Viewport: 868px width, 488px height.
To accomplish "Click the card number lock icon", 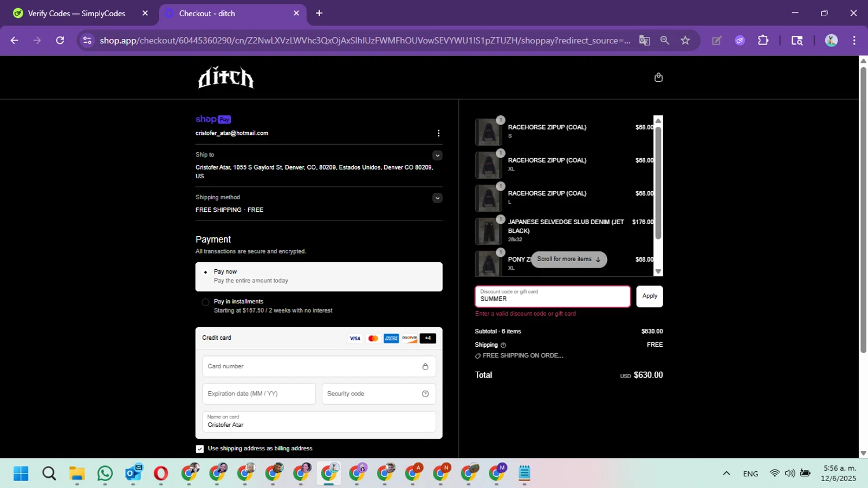I will click(425, 366).
